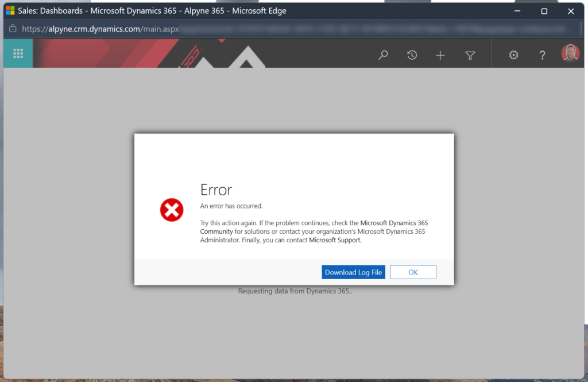The image size is (588, 382).
Task: View site info via lock icon
Action: [x=13, y=29]
